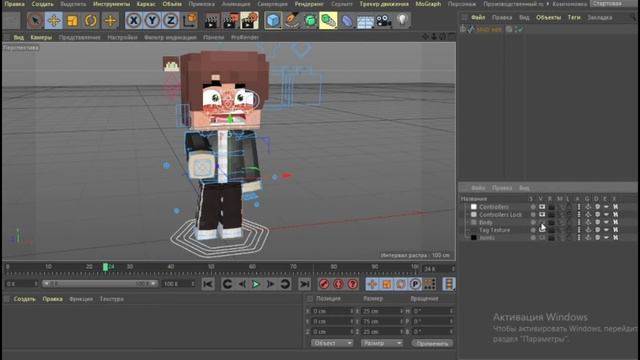Open the Теги menu in object manager
640x360 pixels.
click(x=574, y=18)
